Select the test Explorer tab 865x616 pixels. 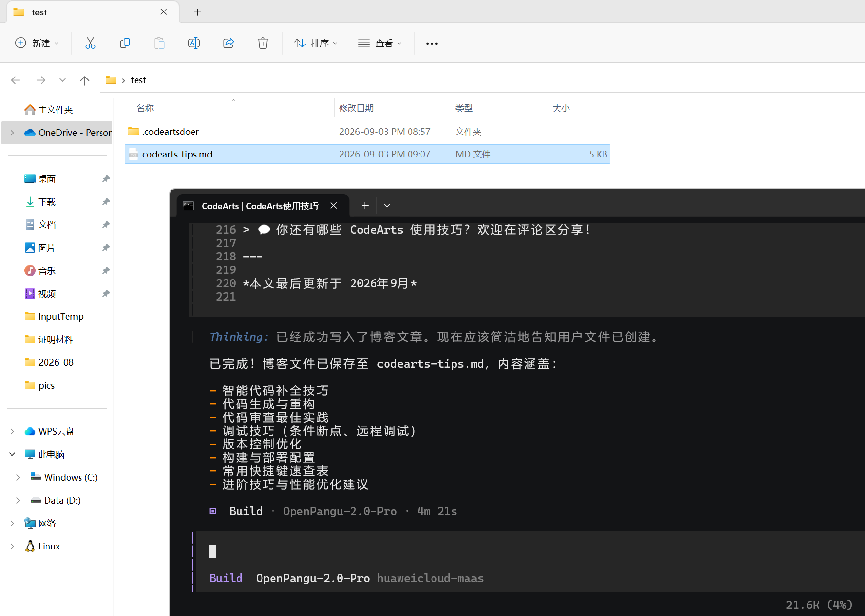coord(93,12)
